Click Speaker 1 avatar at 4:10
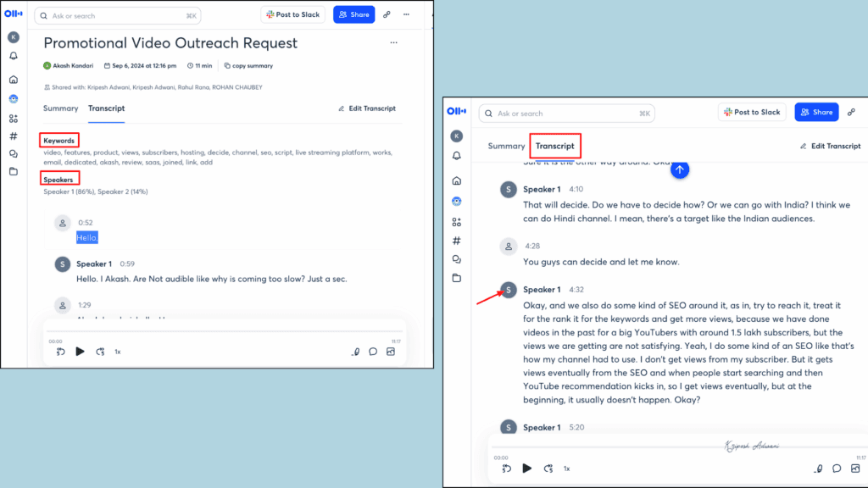The width and height of the screenshot is (868, 488). coord(509,189)
